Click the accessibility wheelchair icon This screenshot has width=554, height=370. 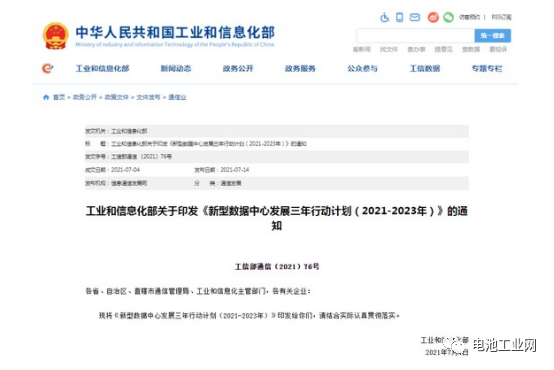pos(384,17)
